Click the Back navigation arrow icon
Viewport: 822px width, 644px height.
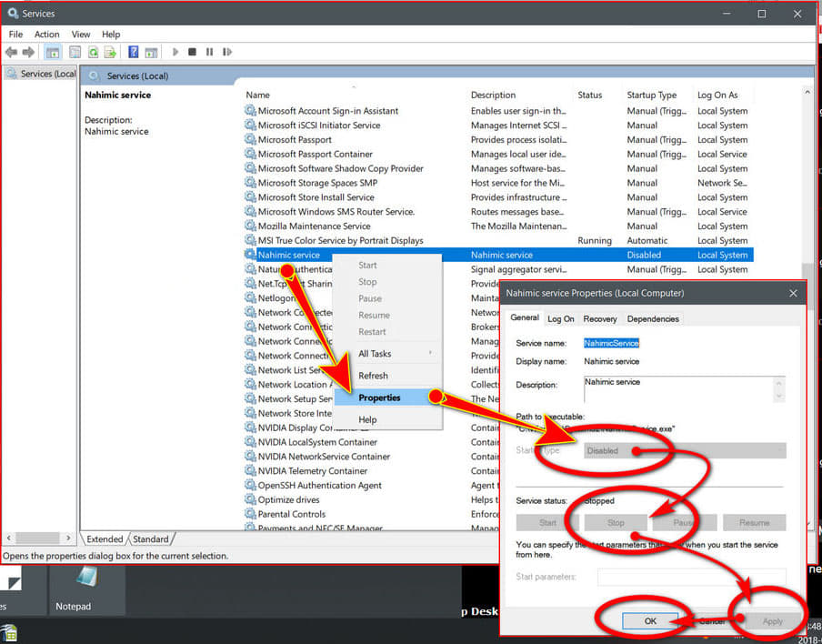point(12,52)
